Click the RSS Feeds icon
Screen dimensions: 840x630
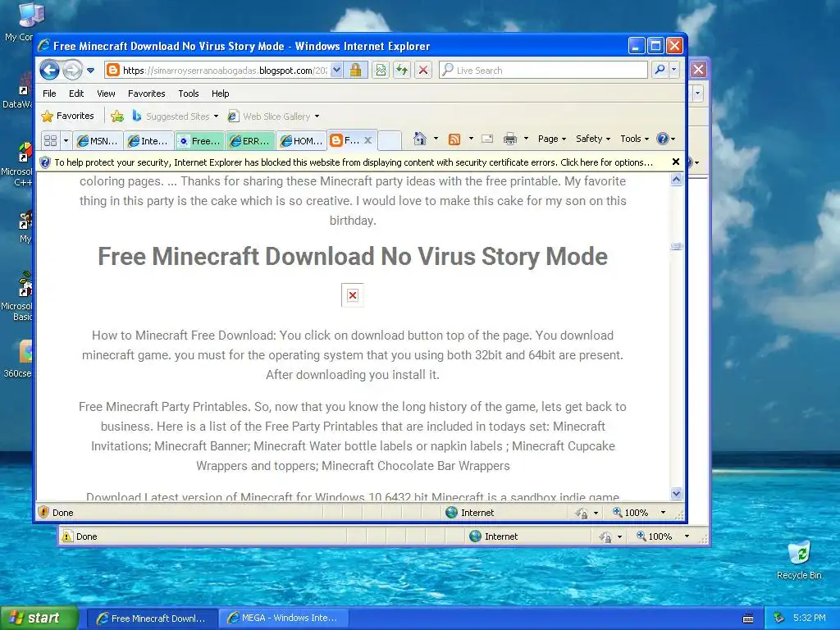click(454, 139)
